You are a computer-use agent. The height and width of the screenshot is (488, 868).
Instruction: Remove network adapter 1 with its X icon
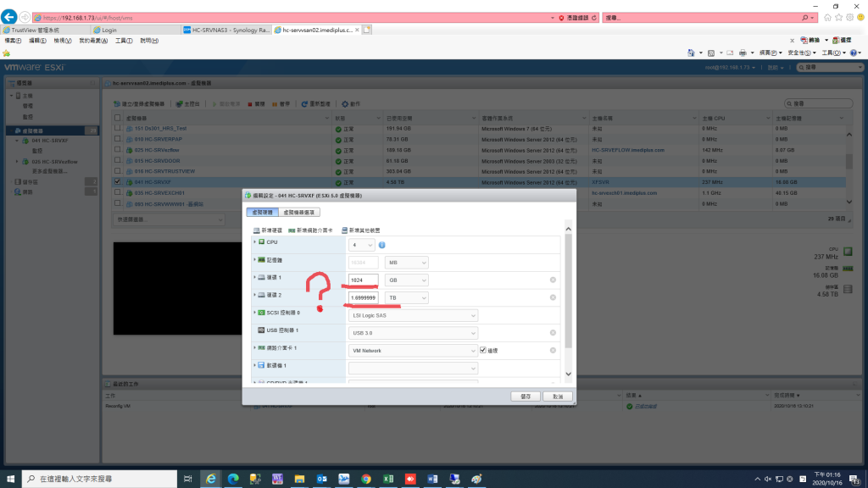click(x=553, y=350)
